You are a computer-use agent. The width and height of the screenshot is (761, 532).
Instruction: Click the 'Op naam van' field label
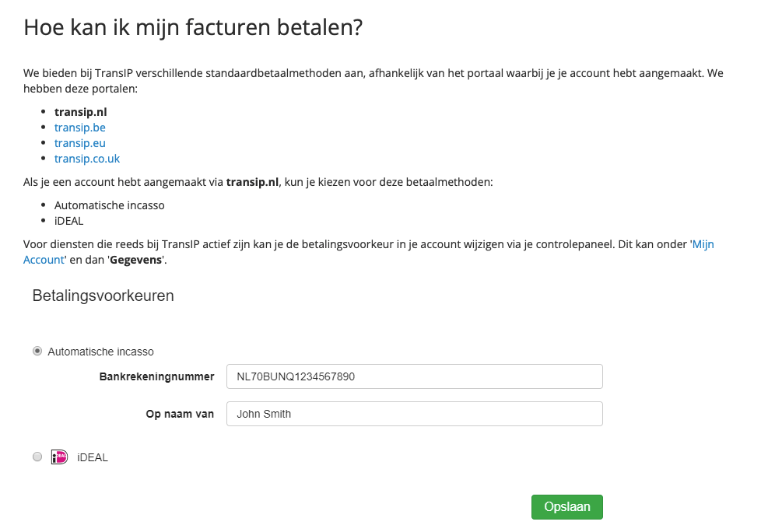tap(180, 414)
